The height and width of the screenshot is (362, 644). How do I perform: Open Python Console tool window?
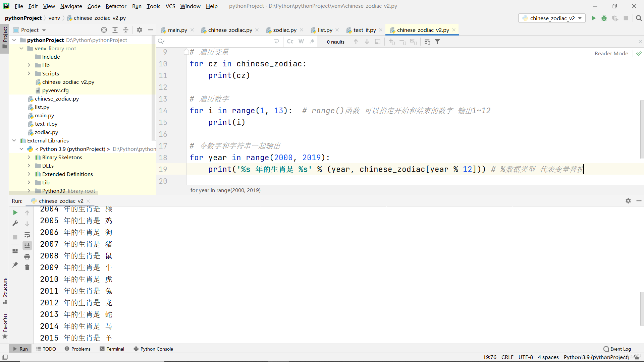153,349
